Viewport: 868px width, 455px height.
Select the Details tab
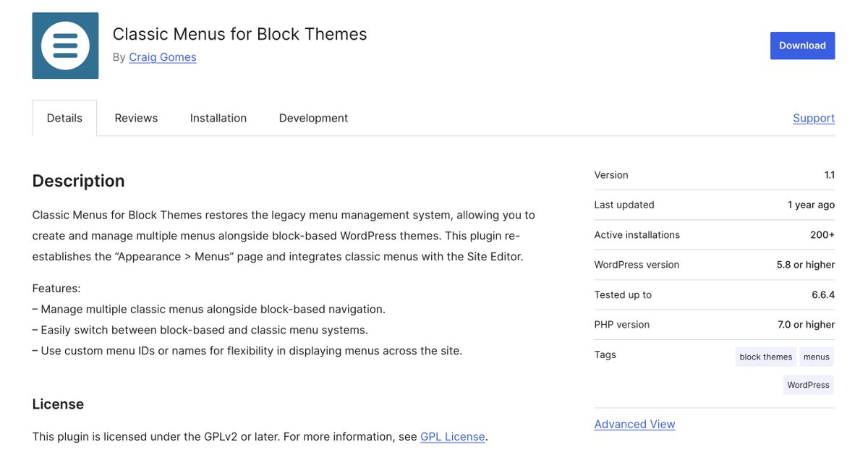[64, 118]
